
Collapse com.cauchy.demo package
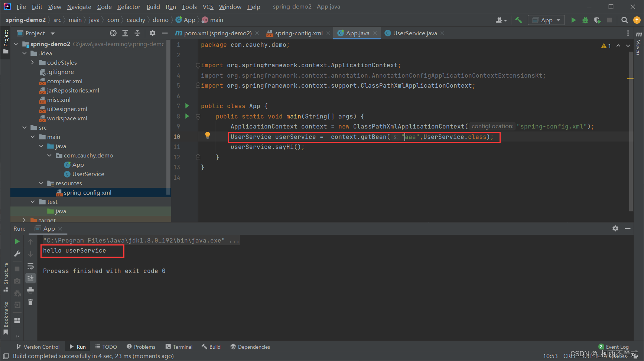coord(49,155)
